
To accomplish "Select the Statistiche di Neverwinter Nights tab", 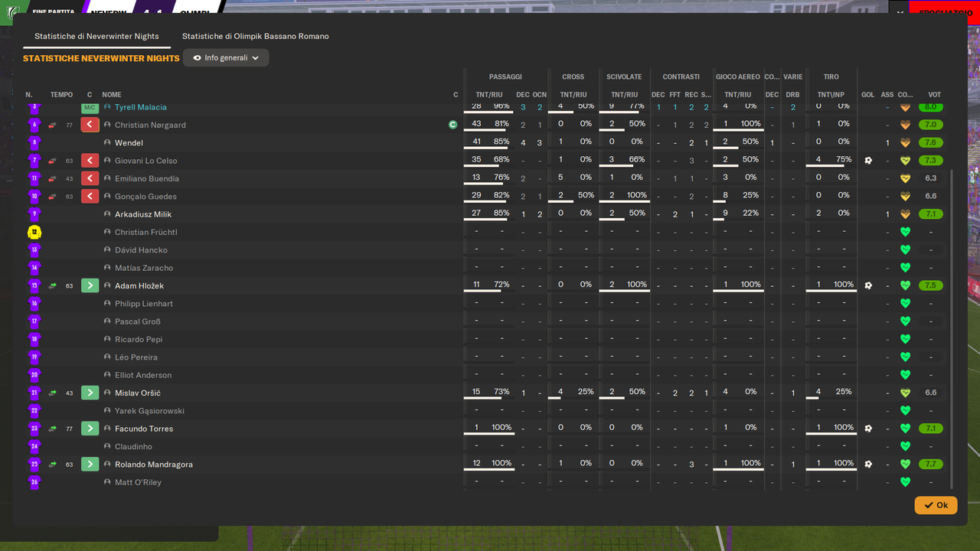I will click(96, 36).
